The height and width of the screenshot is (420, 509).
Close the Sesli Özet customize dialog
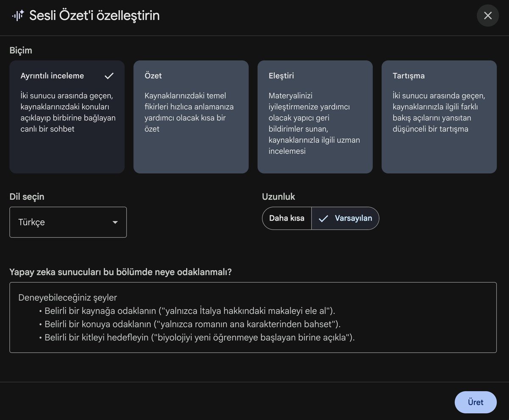coord(488,16)
